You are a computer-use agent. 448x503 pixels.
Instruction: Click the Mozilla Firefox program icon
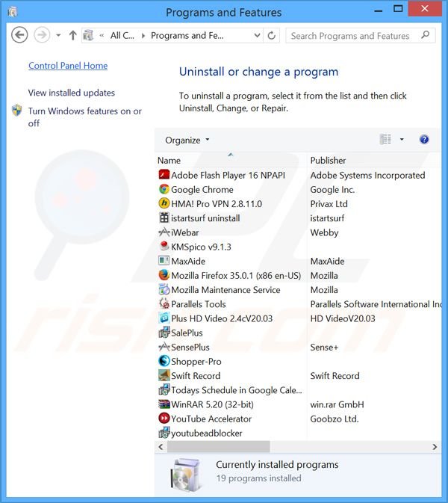[164, 275]
